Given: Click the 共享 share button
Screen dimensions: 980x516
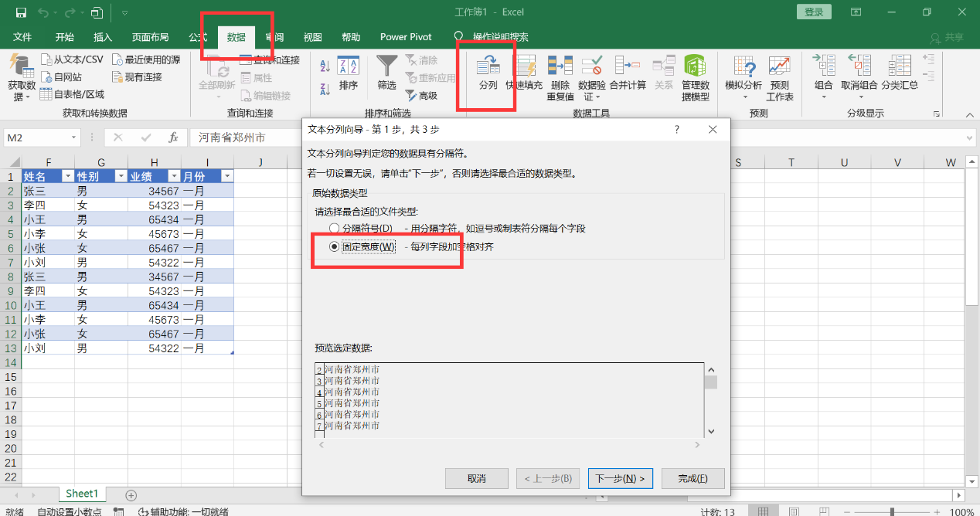Looking at the screenshot, I should (x=948, y=37).
